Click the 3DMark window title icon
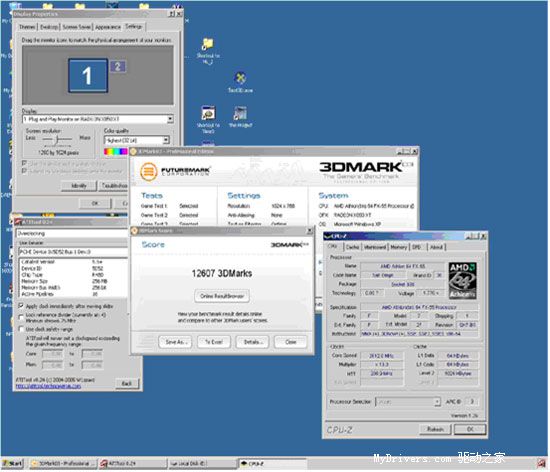 click(134, 151)
